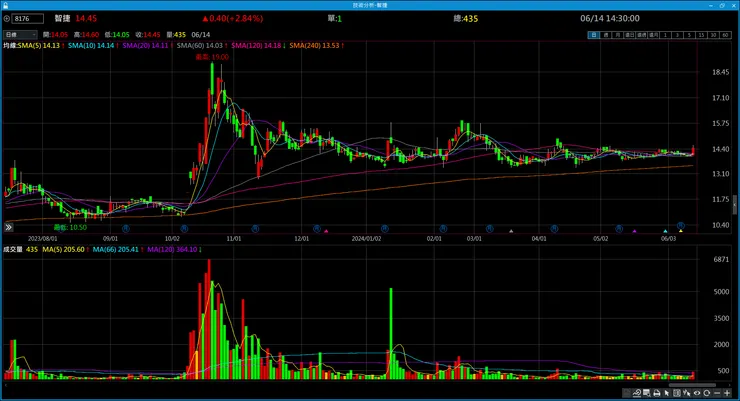Select the 還日 adjusted daily tab

click(629, 35)
